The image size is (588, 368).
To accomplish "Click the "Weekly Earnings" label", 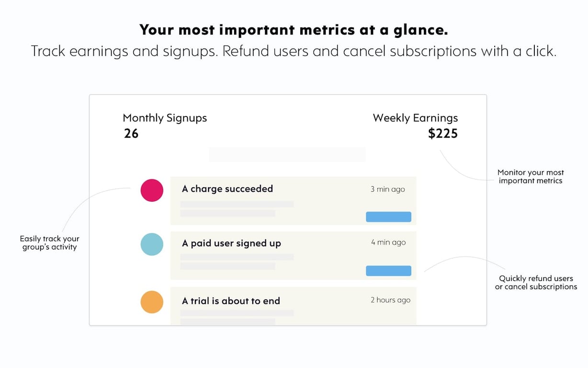I will tap(415, 118).
